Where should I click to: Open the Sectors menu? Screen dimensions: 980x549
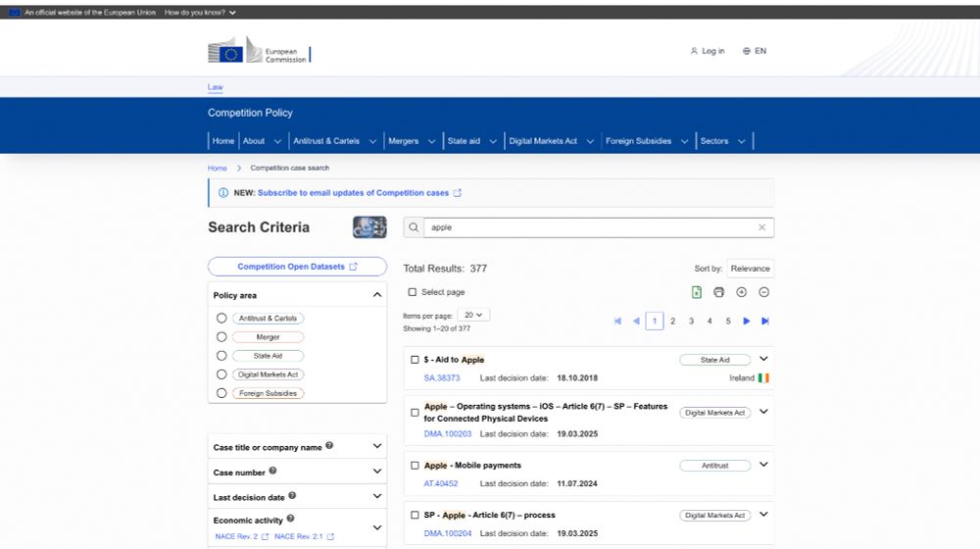[x=722, y=141]
